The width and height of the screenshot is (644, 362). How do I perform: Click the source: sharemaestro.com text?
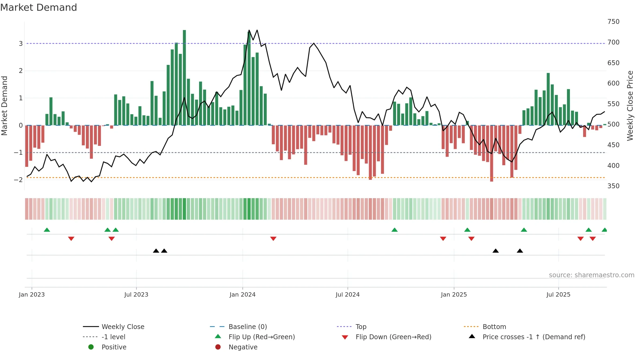[x=592, y=275]
